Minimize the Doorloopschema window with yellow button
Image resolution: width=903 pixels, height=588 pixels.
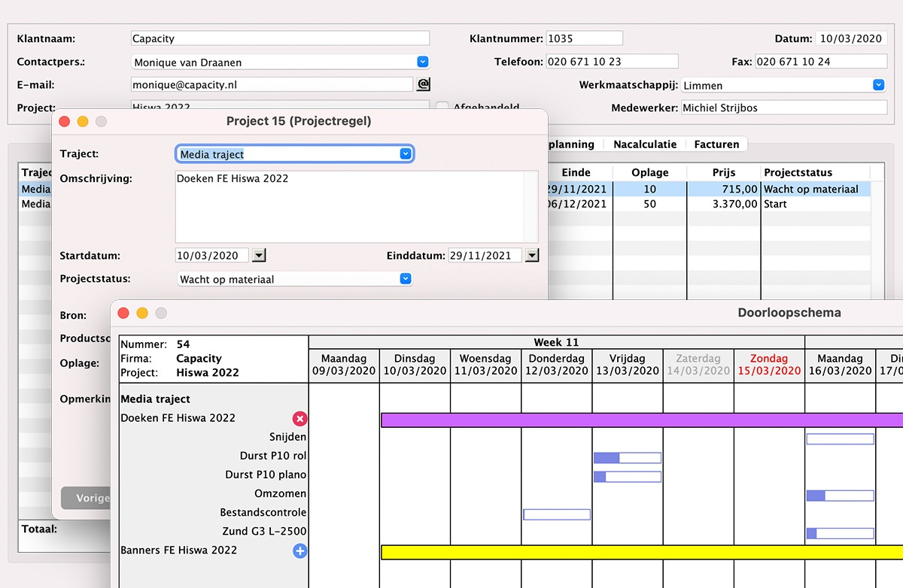tap(142, 313)
